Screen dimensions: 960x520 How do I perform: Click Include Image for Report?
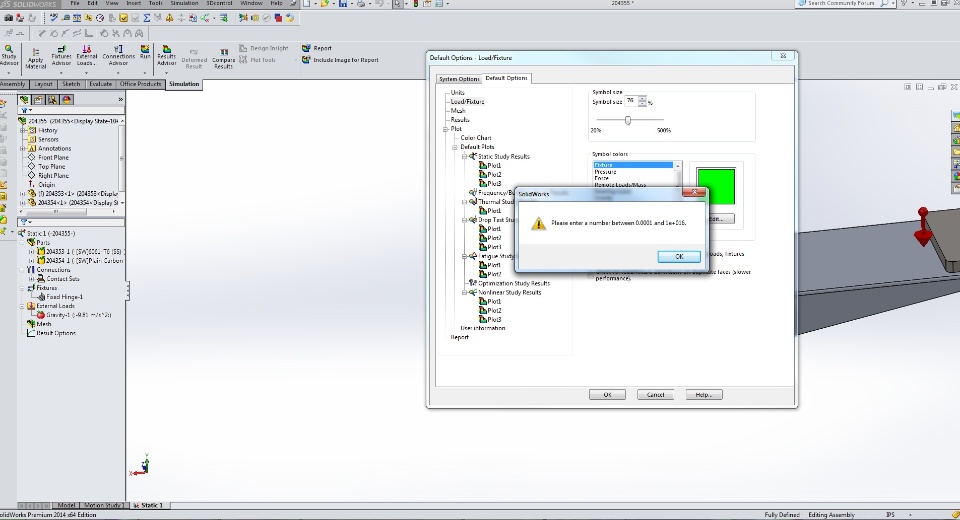click(340, 60)
